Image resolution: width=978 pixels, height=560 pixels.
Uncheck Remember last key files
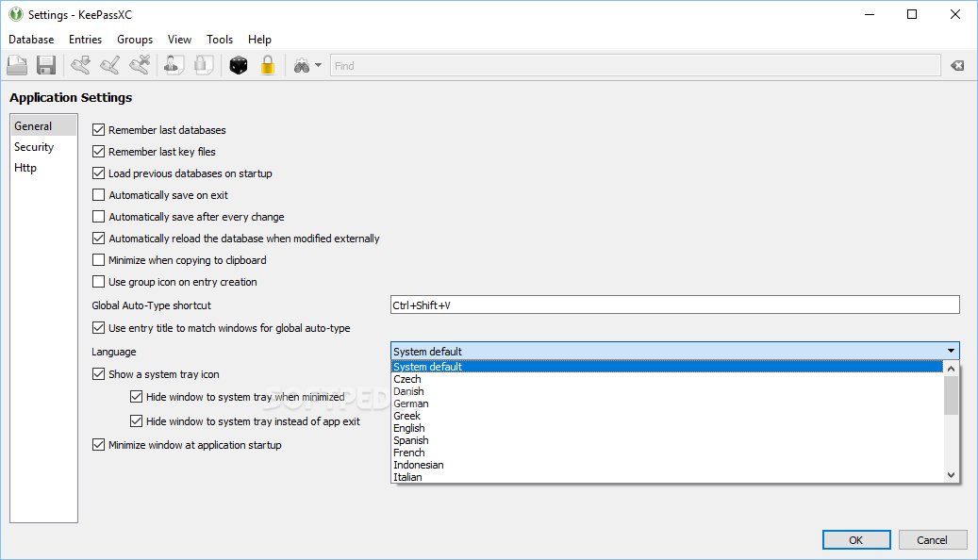pyautogui.click(x=98, y=152)
